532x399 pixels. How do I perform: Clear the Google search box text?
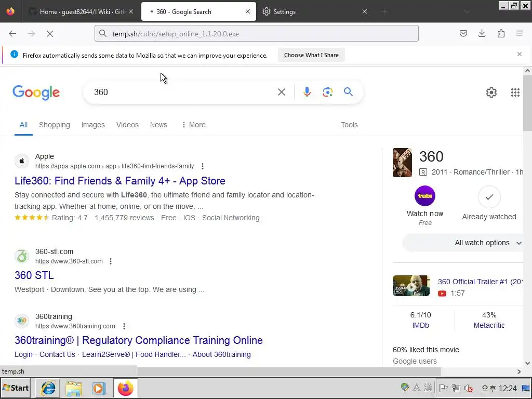pos(281,92)
